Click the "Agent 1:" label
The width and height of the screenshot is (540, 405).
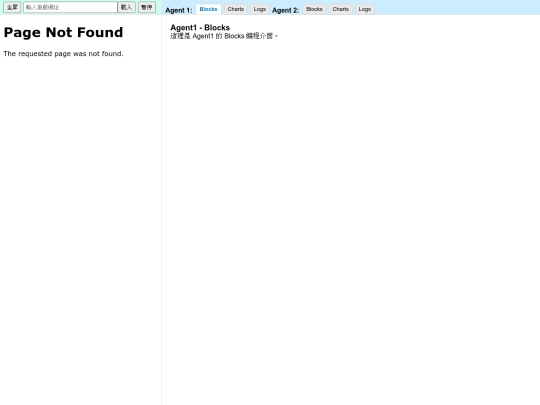point(179,10)
